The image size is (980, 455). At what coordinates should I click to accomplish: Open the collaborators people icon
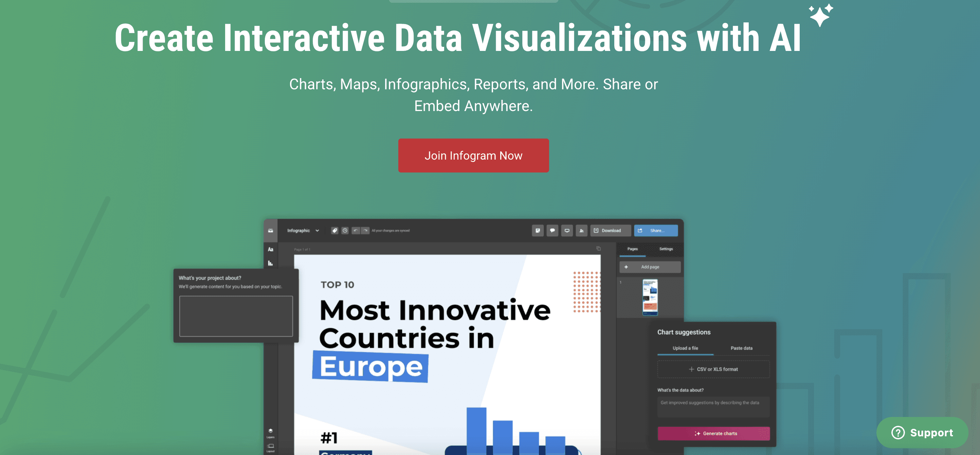(581, 231)
